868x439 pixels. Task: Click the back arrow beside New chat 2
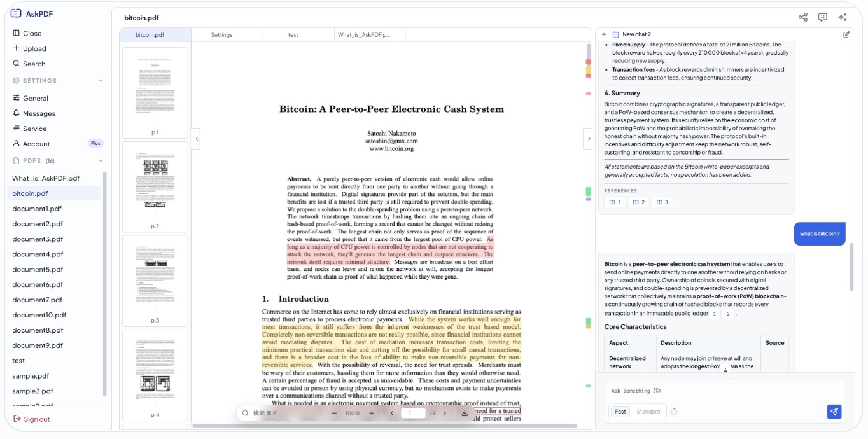[x=604, y=34]
